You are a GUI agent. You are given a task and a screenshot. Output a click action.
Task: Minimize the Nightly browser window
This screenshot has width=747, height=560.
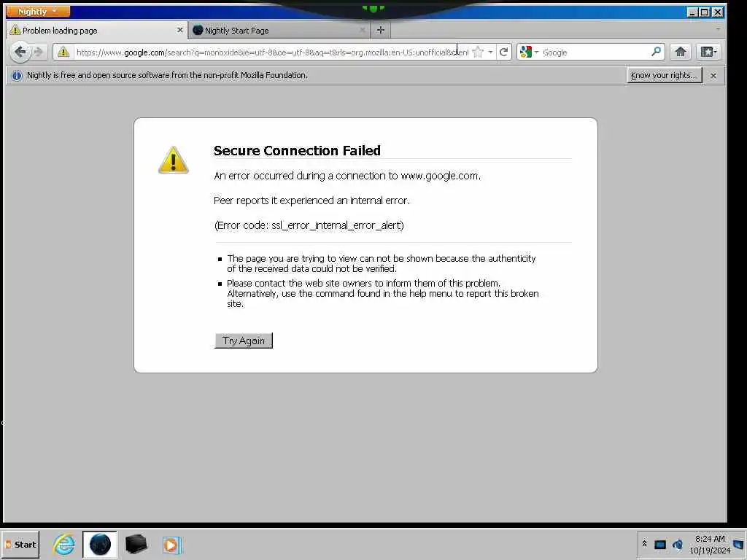(x=693, y=12)
